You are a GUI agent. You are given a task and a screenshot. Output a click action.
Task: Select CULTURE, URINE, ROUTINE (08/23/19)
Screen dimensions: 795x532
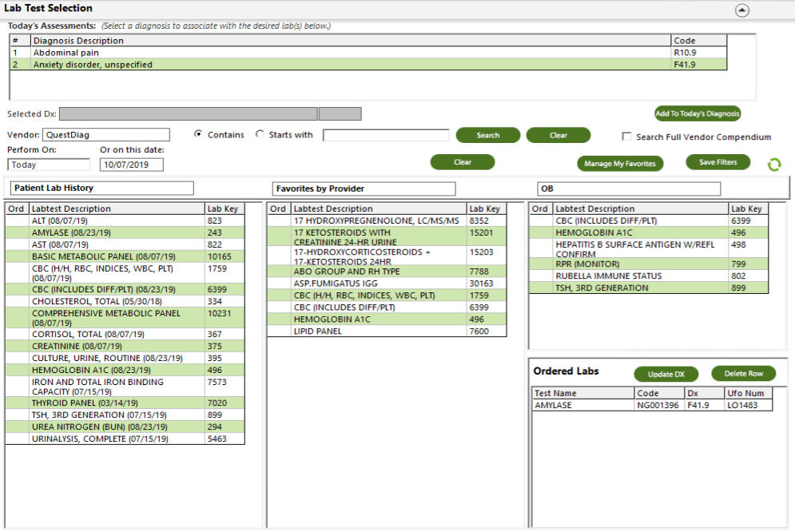tap(125, 358)
